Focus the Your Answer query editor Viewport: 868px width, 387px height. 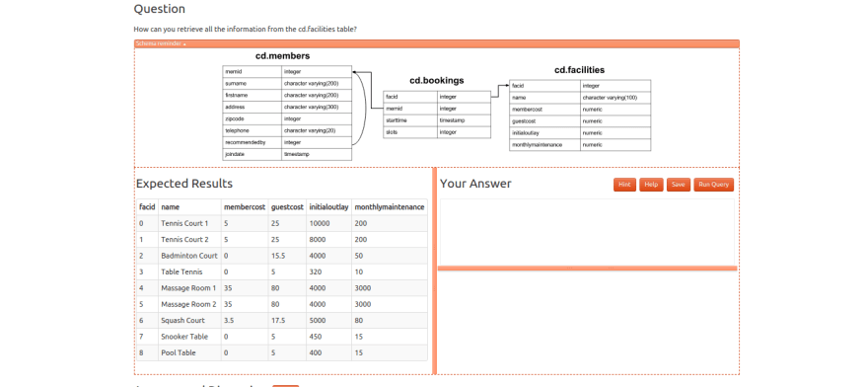587,232
